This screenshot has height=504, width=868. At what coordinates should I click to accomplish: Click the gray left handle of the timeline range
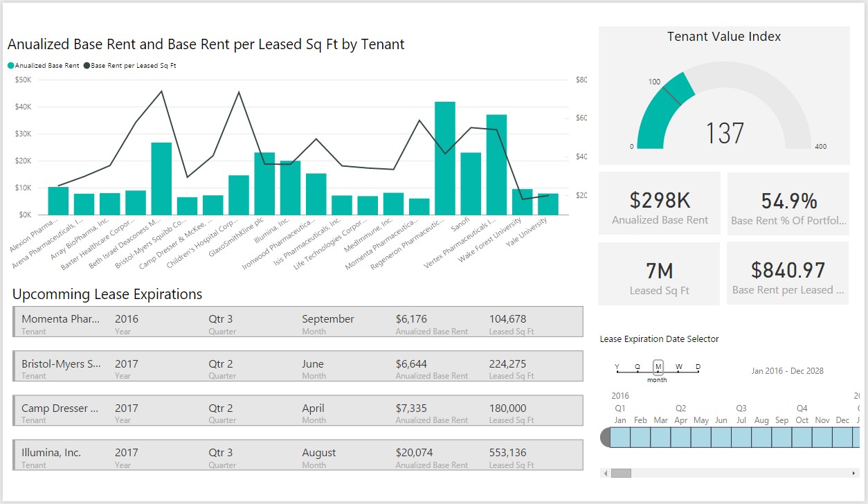605,437
